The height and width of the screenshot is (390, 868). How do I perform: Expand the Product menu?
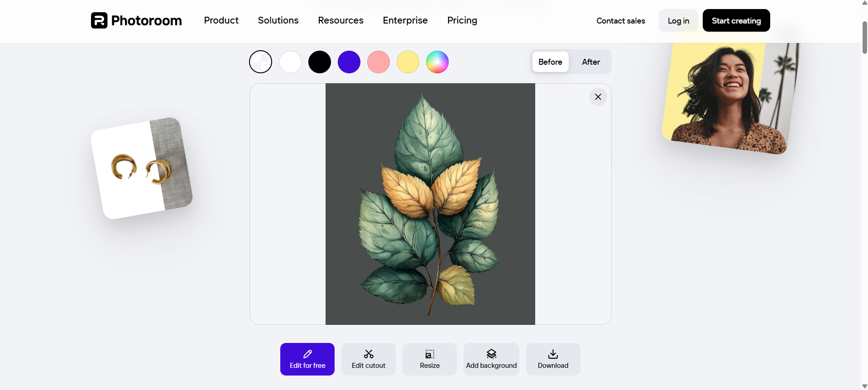pyautogui.click(x=221, y=20)
